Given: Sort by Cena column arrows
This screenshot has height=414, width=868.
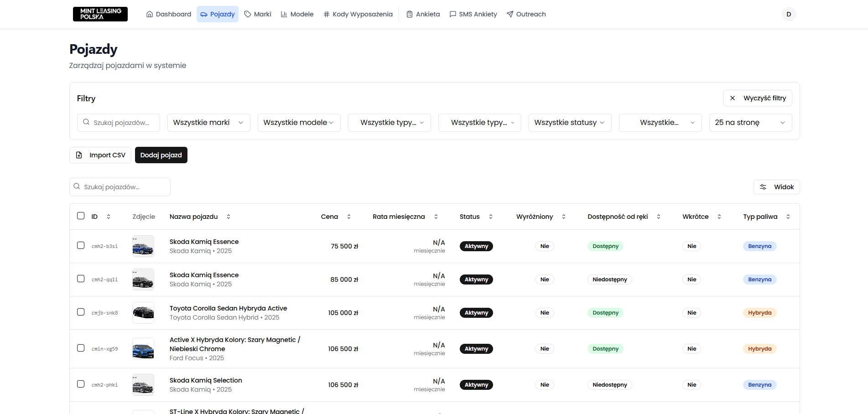Looking at the screenshot, I should 349,217.
